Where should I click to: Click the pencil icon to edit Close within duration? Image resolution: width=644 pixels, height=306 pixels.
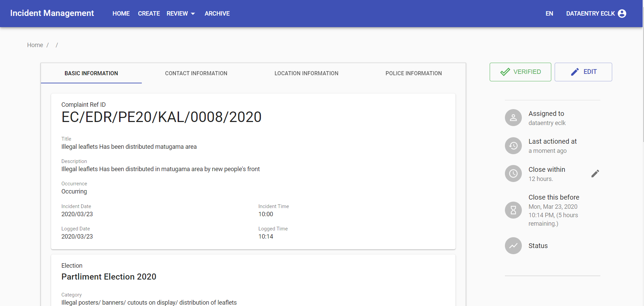coord(595,173)
